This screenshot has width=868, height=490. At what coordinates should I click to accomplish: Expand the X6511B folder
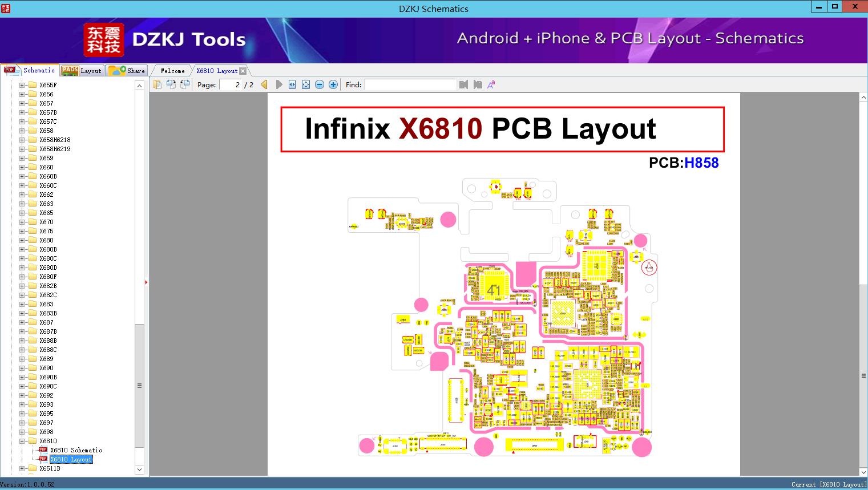pyautogui.click(x=22, y=468)
